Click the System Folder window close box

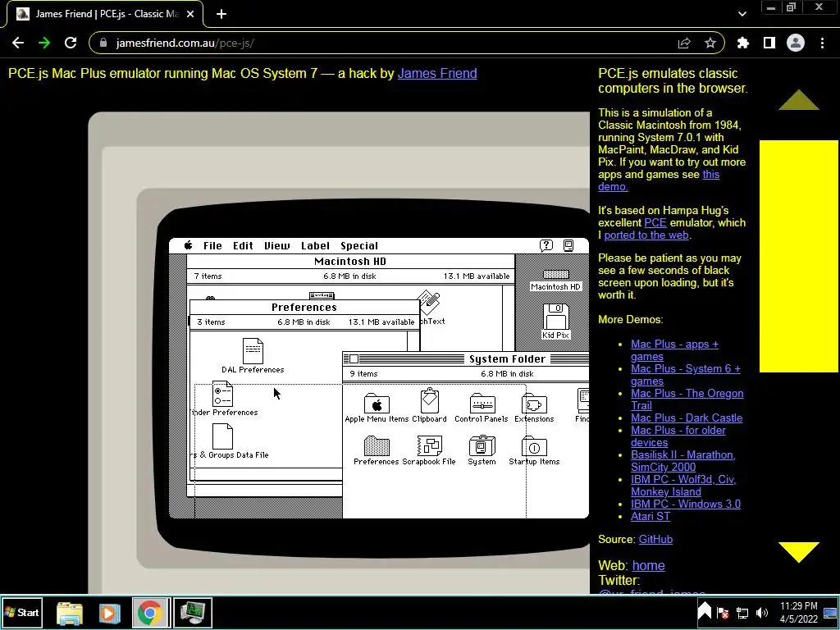click(x=354, y=359)
